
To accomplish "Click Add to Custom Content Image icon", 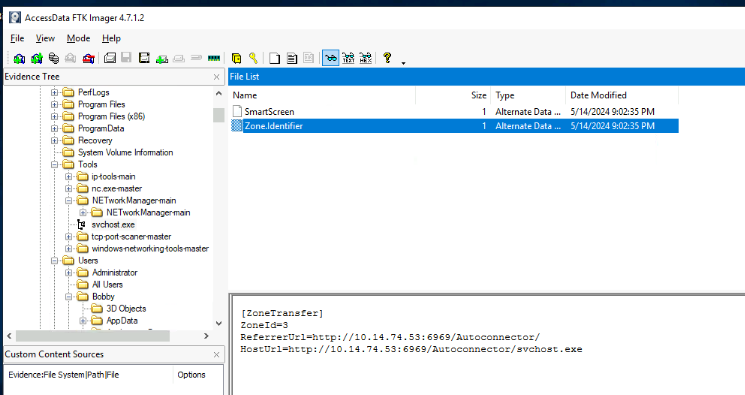I will tap(162, 59).
